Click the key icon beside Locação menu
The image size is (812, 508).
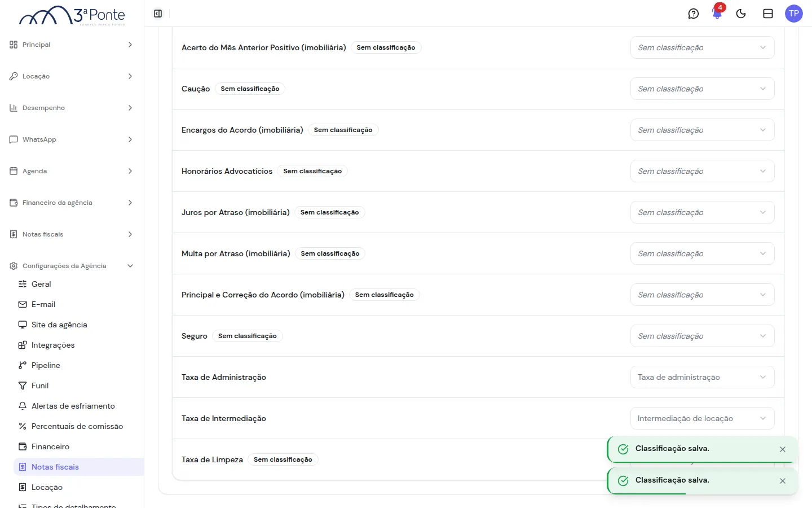click(14, 76)
